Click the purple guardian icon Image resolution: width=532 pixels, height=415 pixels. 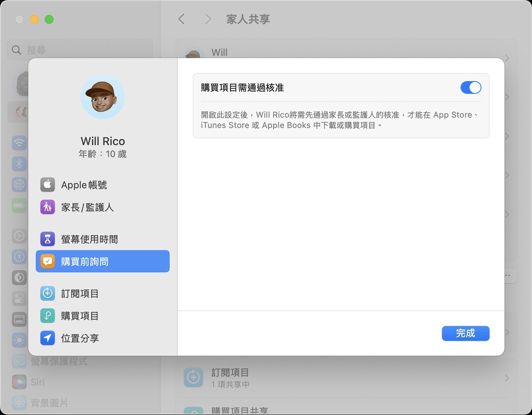pyautogui.click(x=47, y=207)
